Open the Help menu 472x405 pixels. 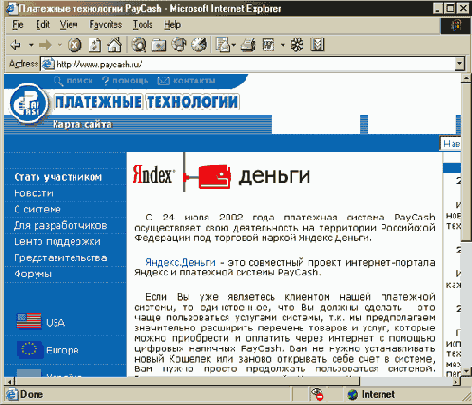tap(173, 25)
